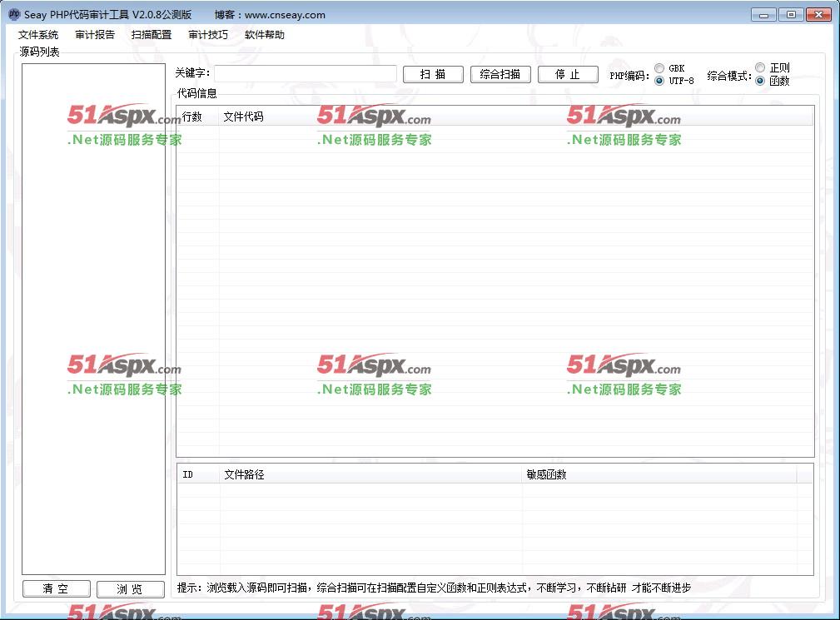Image resolution: width=840 pixels, height=620 pixels.
Task: Select 函数 comprehensive mode radio button
Action: 760,81
